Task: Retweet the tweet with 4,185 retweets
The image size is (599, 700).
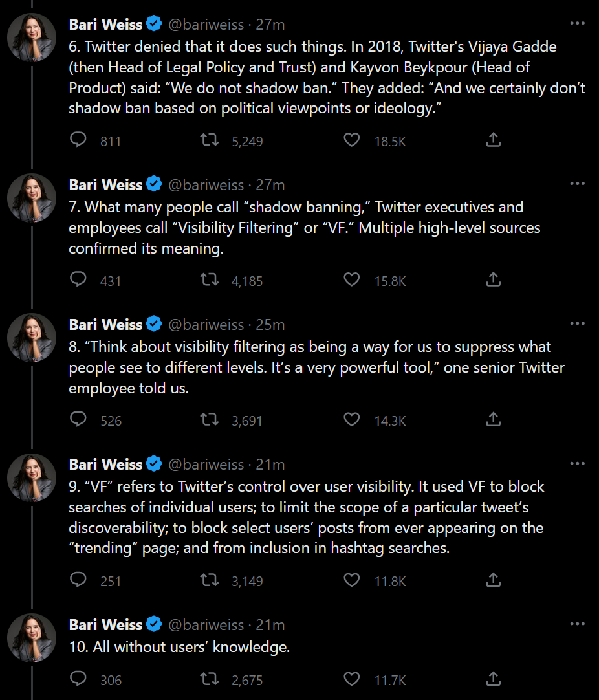Action: [210, 279]
